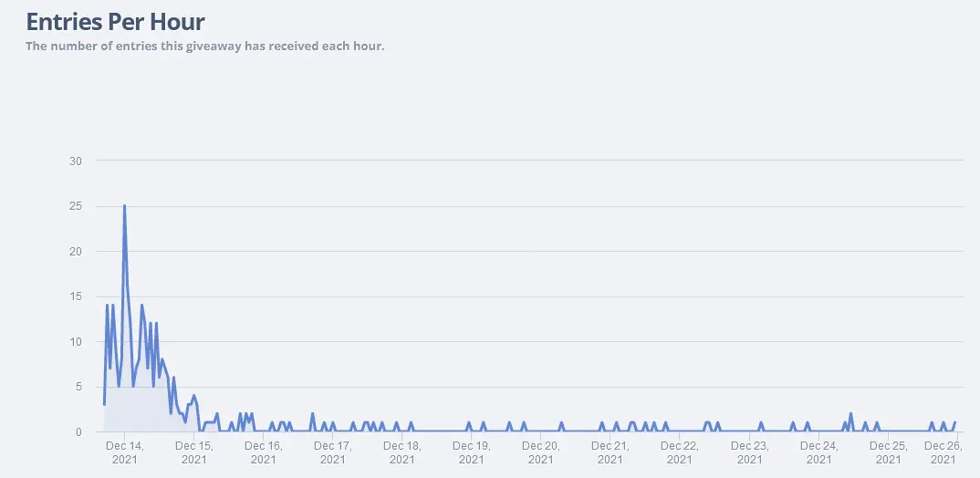Select the Dec 24, 2021 axis label

click(818, 452)
